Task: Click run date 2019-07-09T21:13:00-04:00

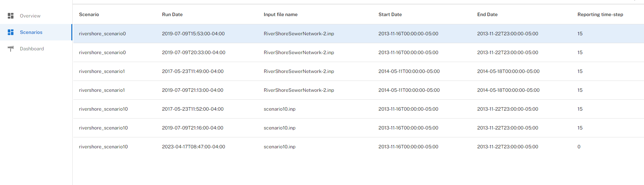Action: 193,90
